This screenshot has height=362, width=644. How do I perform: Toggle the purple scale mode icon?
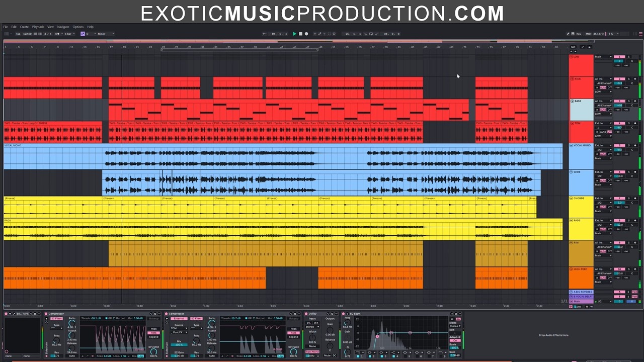[x=83, y=34]
